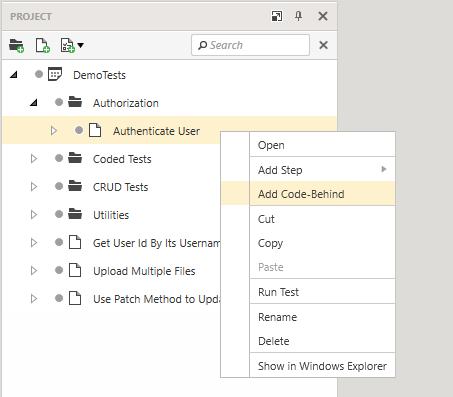The width and height of the screenshot is (453, 397).
Task: Choose Cut from the context menu
Action: coord(308,219)
